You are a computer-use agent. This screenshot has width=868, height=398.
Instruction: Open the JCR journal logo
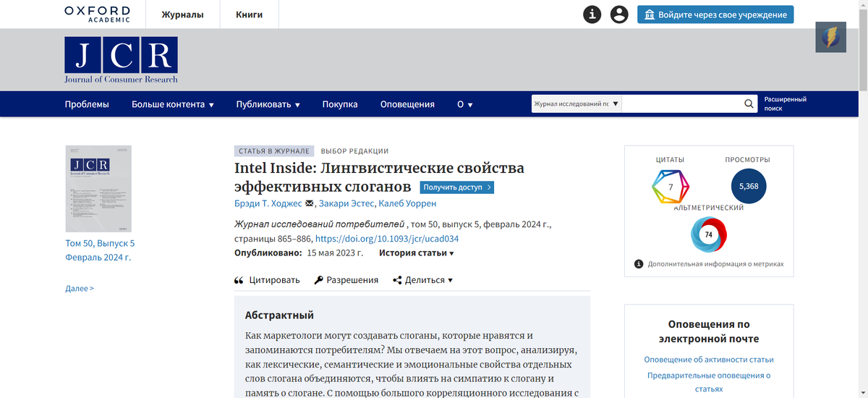[121, 60]
